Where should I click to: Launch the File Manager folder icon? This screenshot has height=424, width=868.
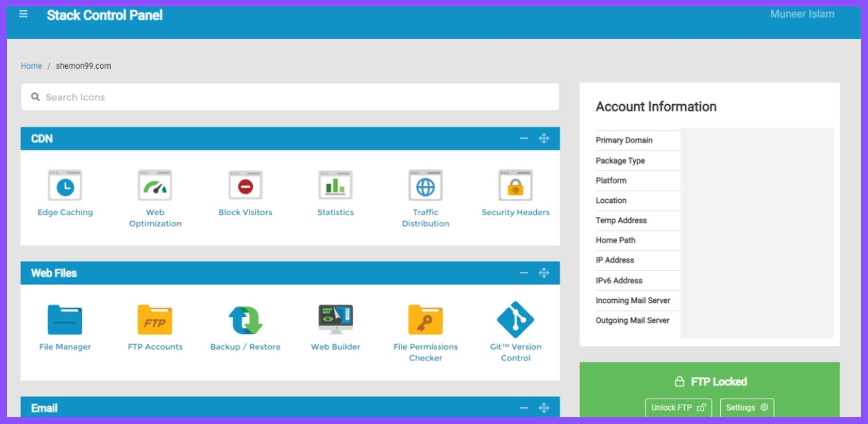65,320
